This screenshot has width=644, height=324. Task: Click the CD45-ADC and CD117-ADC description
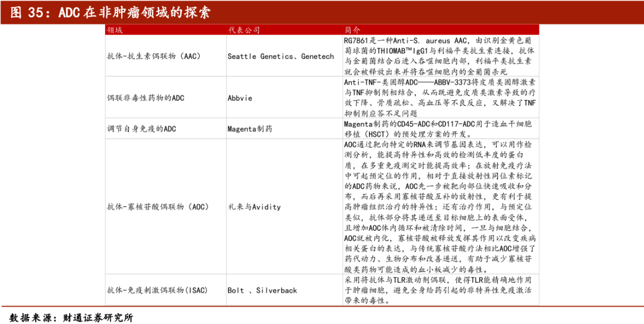pyautogui.click(x=440, y=129)
